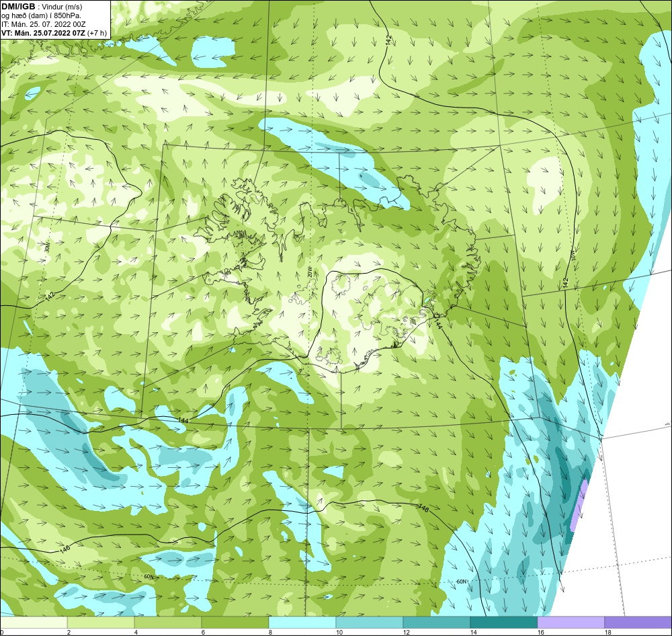
Task: Select the 0–2 m/s pale cream legend swatch
Action: click(x=34, y=622)
